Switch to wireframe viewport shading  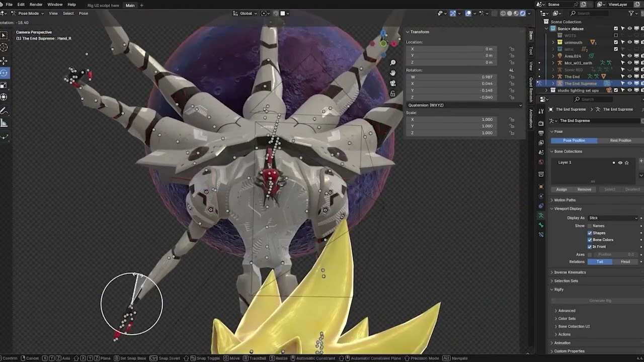(x=503, y=14)
